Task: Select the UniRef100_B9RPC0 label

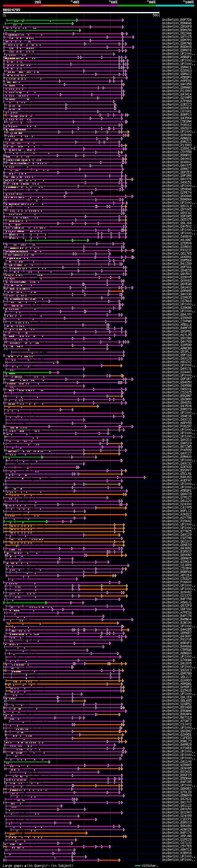Action: pyautogui.click(x=177, y=115)
